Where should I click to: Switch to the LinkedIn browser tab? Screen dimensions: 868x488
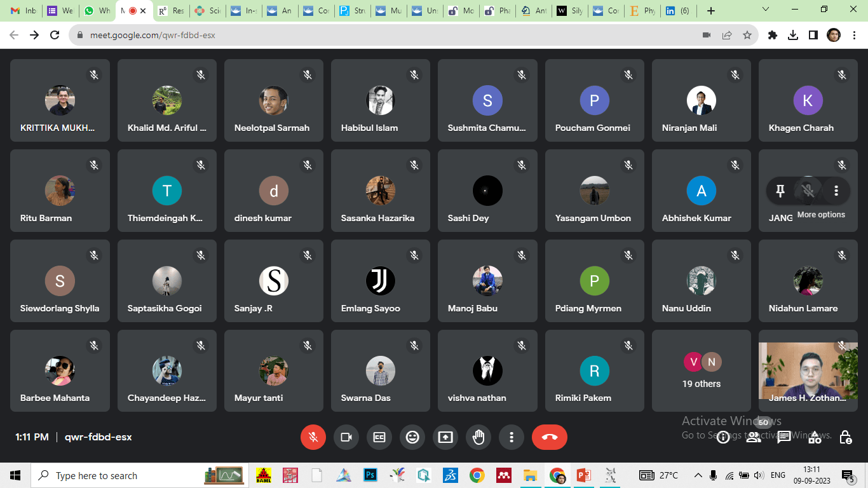678,11
